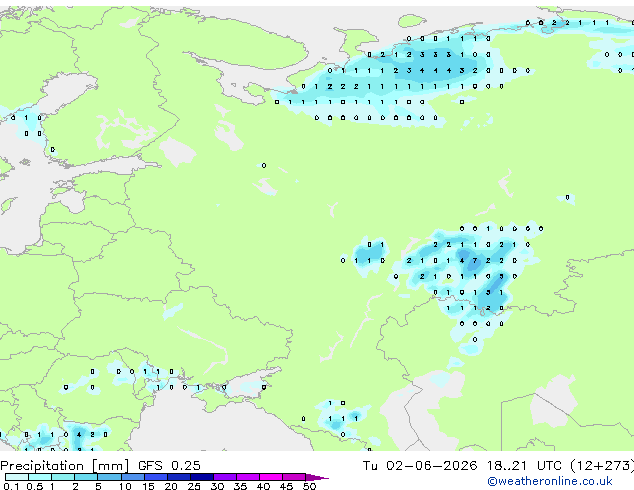The height and width of the screenshot is (490, 634).
Task: Select the 2–5 mm legend color swatch
Action: tap(86, 477)
